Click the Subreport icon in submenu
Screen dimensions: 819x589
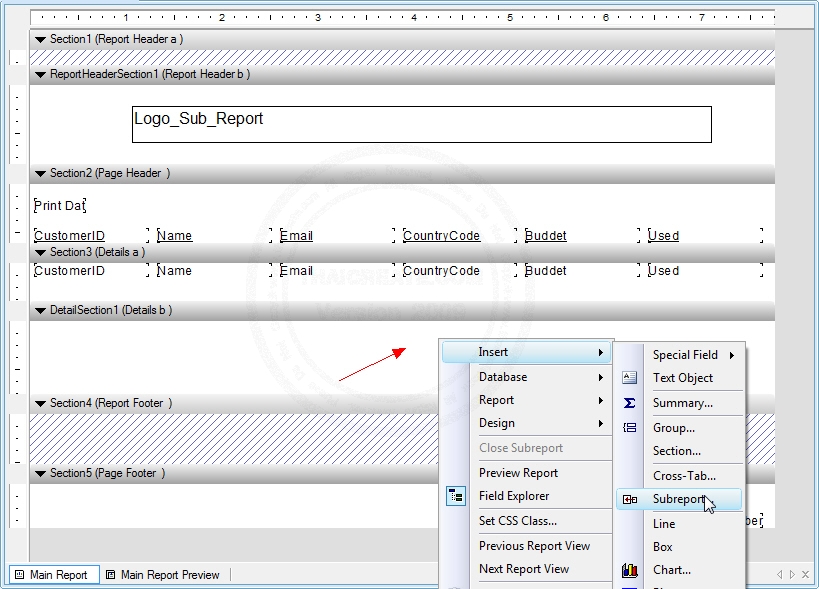629,499
